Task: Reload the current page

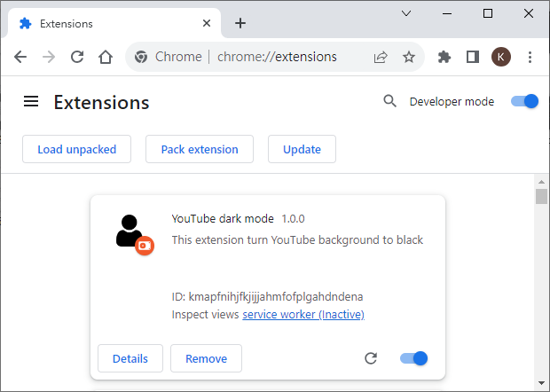Action: (x=77, y=57)
